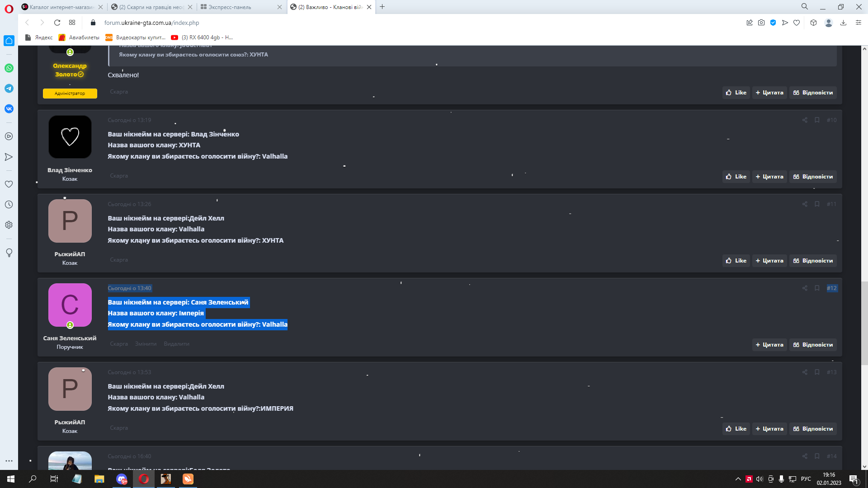This screenshot has height=488, width=868.
Task: Like post #13 by РыжийАП
Action: 736,429
